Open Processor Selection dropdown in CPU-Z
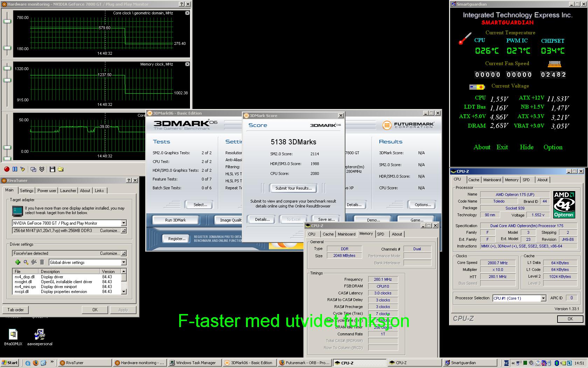This screenshot has width=588, height=368. click(x=543, y=298)
